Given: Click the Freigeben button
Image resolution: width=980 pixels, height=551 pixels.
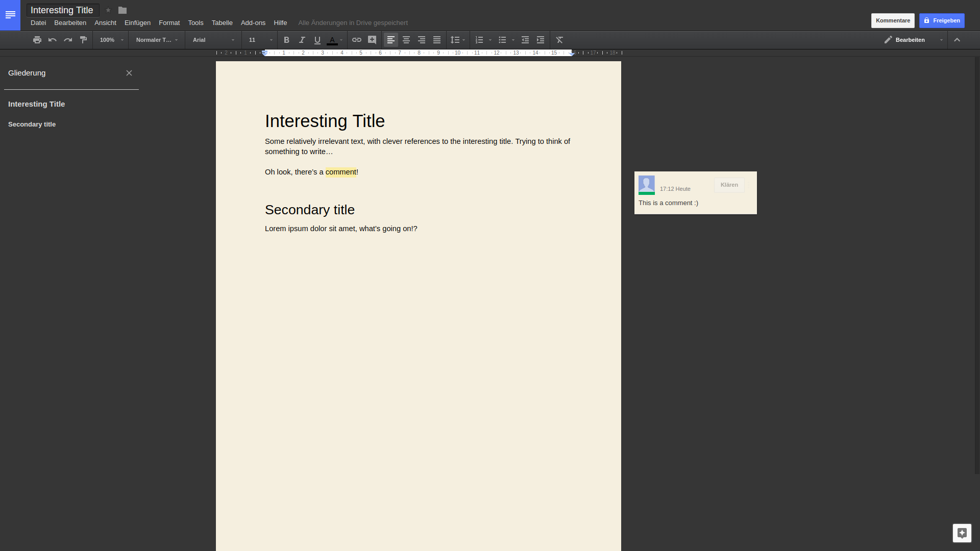Looking at the screenshot, I should (x=942, y=20).
